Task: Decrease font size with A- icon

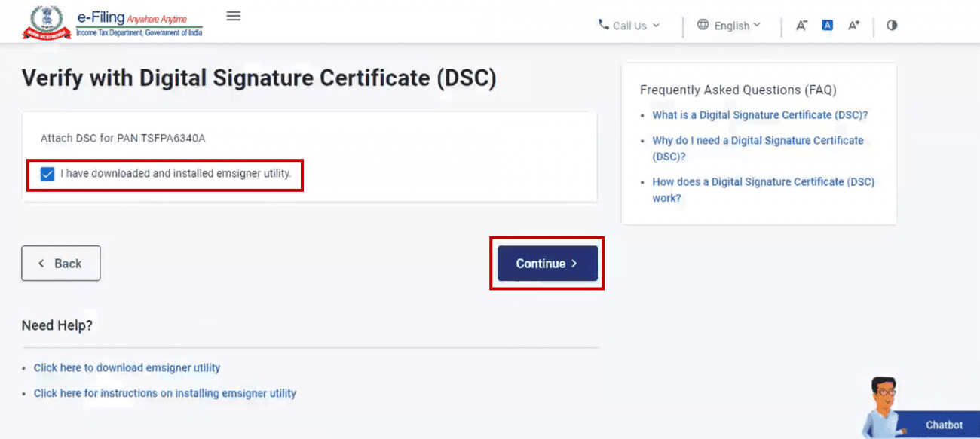Action: [x=801, y=25]
